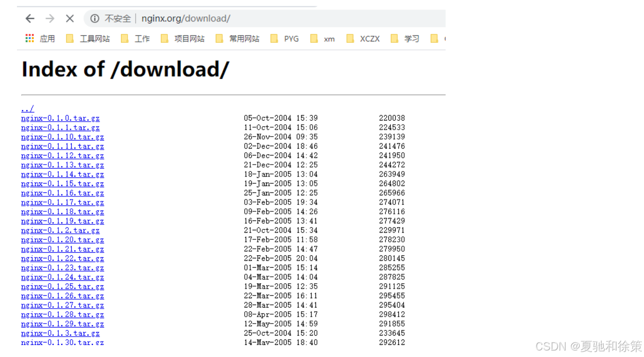Select date 03-Feb-2005 19:34
This screenshot has height=357, width=644.
pyautogui.click(x=281, y=202)
